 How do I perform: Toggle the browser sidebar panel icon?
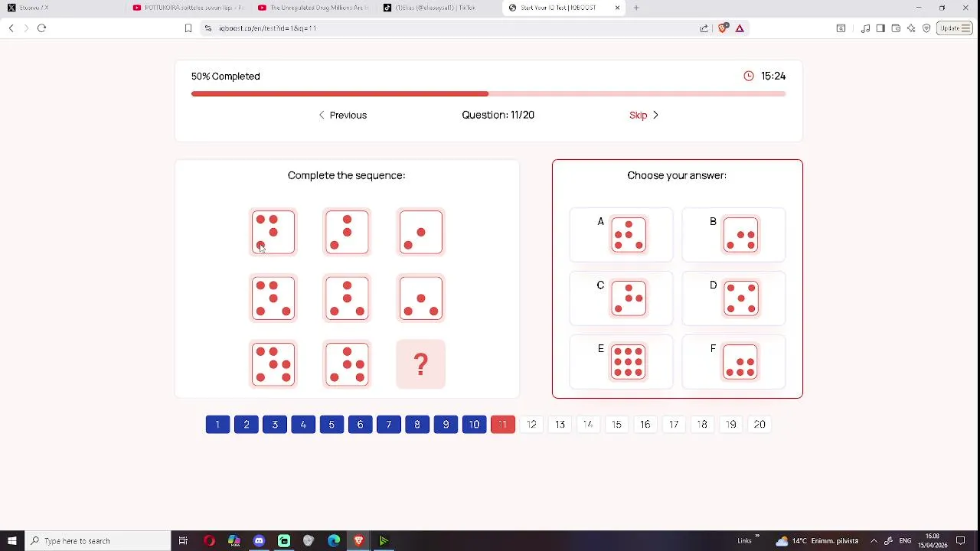[x=880, y=28]
